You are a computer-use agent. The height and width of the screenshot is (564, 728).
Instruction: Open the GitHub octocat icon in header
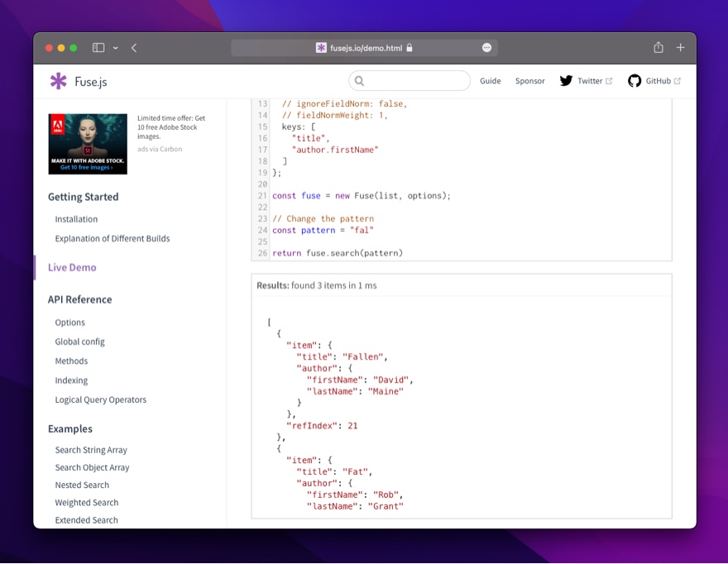pyautogui.click(x=635, y=81)
